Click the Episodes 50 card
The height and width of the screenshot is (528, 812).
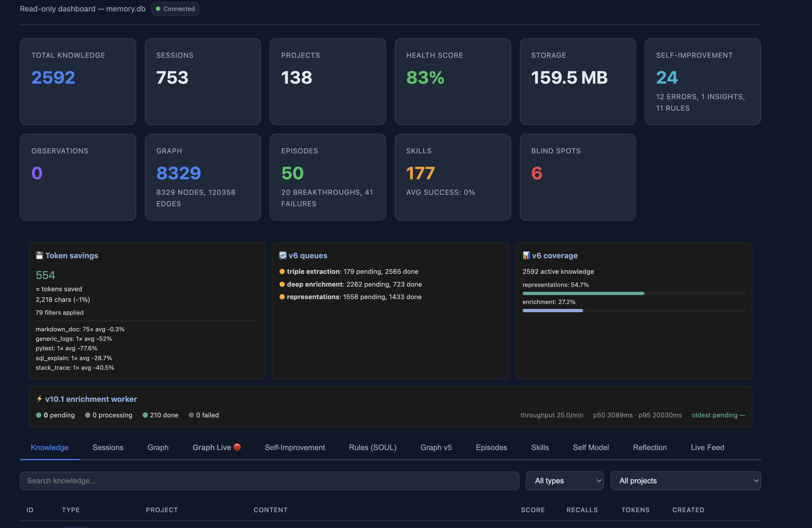coord(328,177)
